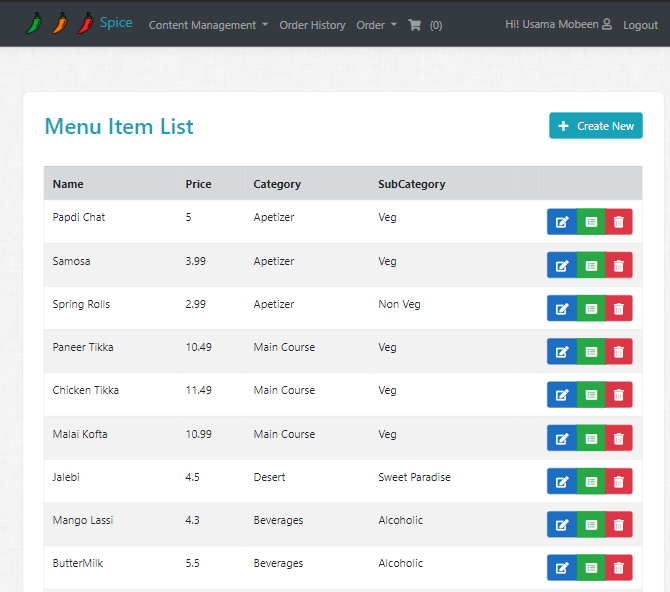670x592 pixels.
Task: Click the green chili logo icon
Action: [34, 24]
